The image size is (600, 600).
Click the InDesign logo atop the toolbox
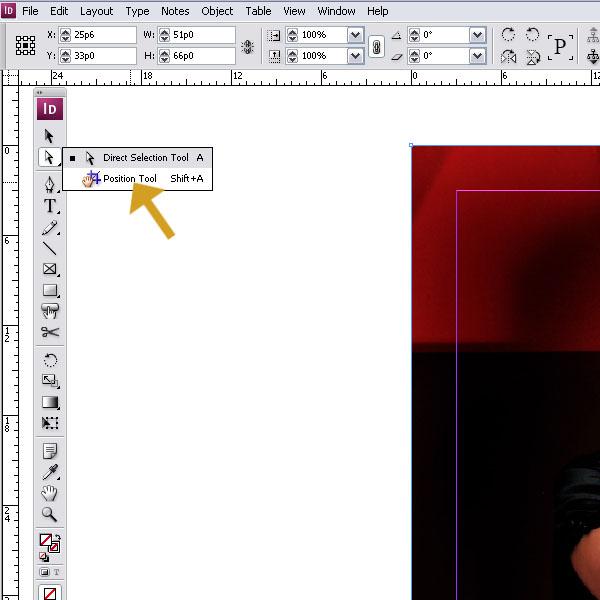50,109
